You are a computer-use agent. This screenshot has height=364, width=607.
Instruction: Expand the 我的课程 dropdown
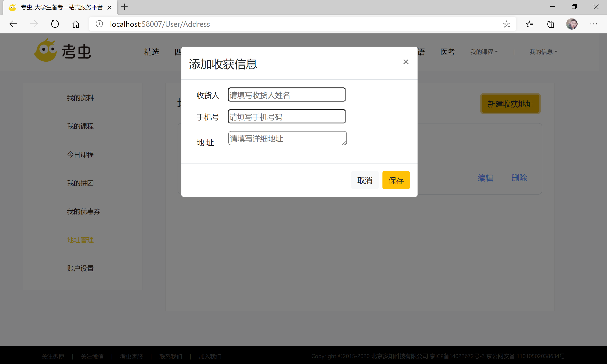pos(484,52)
